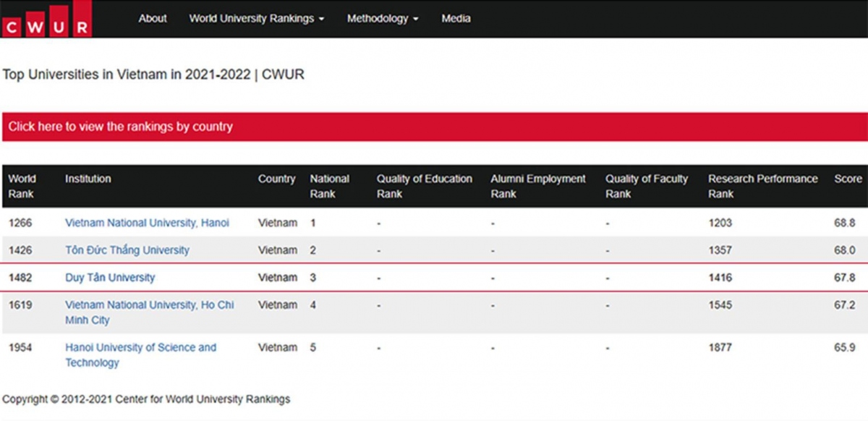Viewport: 868px width, 421px height.
Task: Click the Quality of Education Rank header
Action: [424, 186]
